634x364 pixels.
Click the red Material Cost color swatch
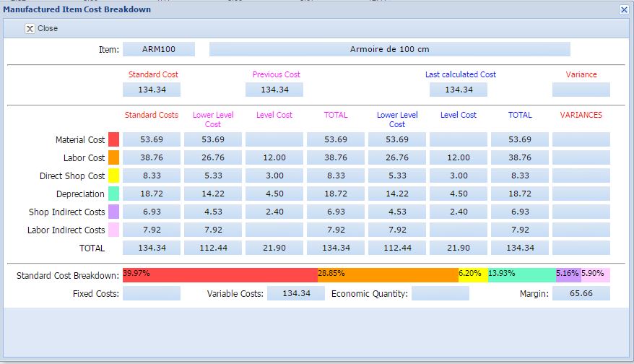coord(113,139)
